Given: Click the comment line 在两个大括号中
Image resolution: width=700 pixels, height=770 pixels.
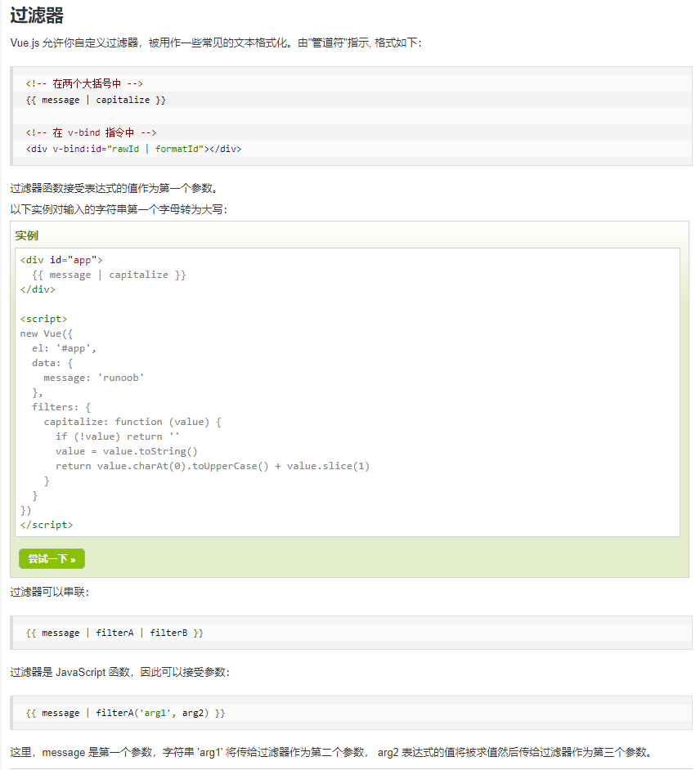Looking at the screenshot, I should [84, 83].
